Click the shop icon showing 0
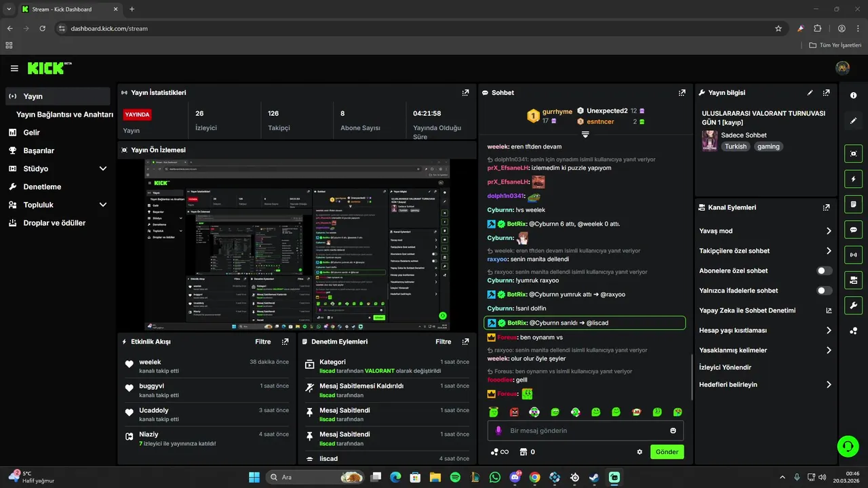Screen dimensions: 868x488 [x=527, y=452]
